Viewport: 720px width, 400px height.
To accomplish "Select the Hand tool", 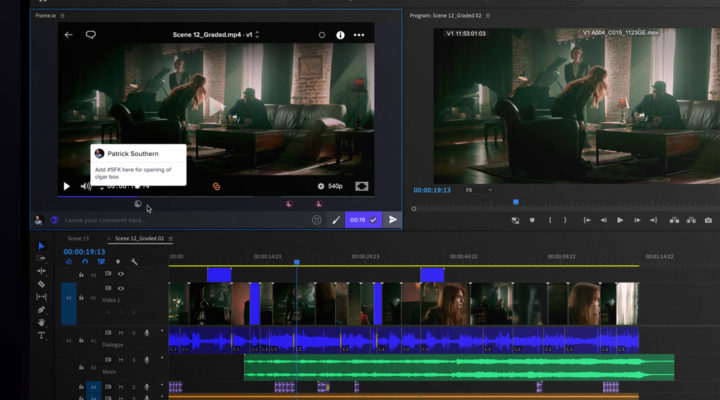I will [x=41, y=322].
